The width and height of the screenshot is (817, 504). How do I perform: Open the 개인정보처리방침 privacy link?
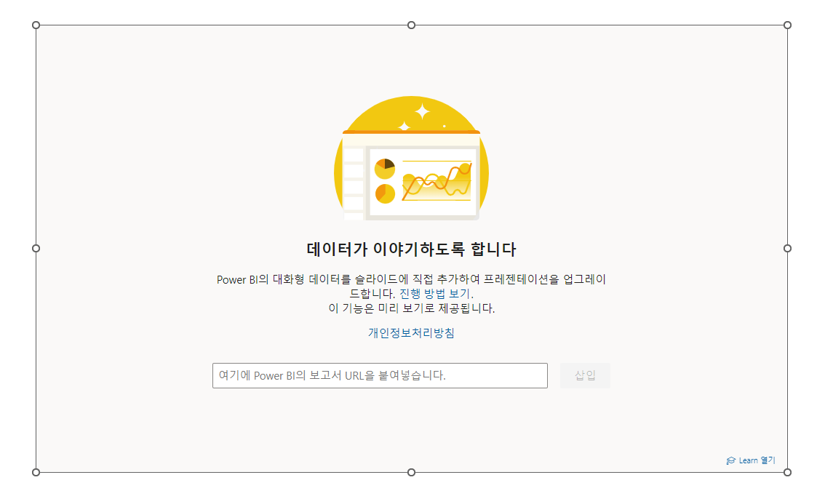click(411, 332)
